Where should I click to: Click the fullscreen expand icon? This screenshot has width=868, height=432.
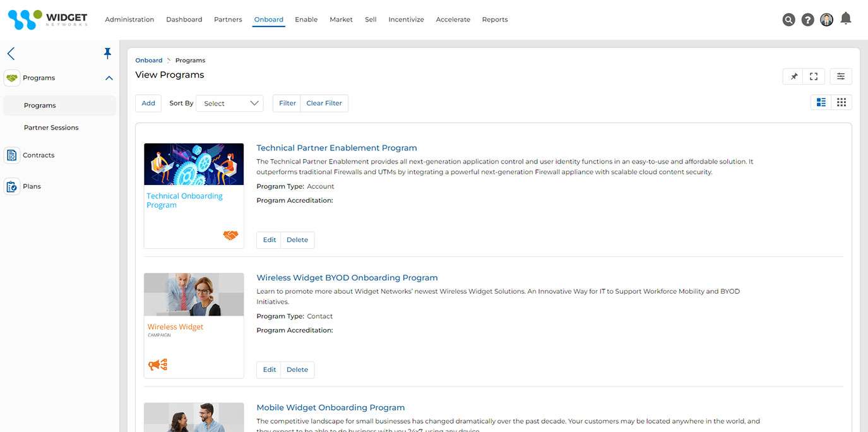tap(814, 76)
